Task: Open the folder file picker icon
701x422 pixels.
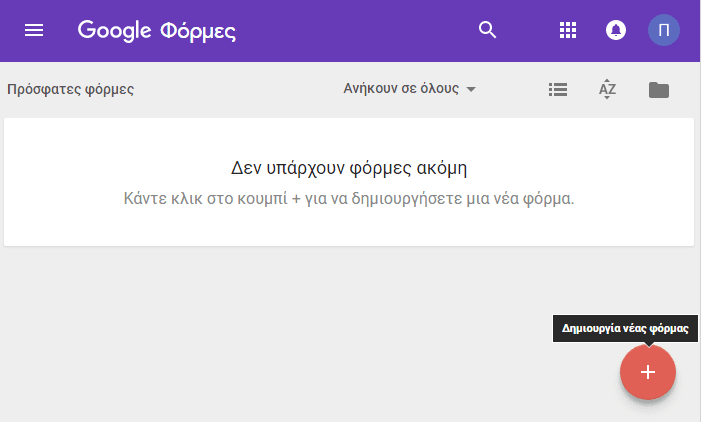Action: (659, 90)
